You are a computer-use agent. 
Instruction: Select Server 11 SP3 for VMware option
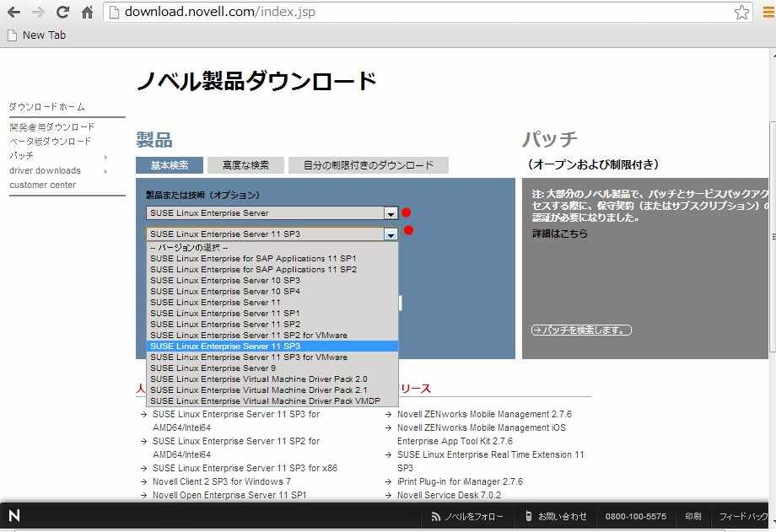272,357
